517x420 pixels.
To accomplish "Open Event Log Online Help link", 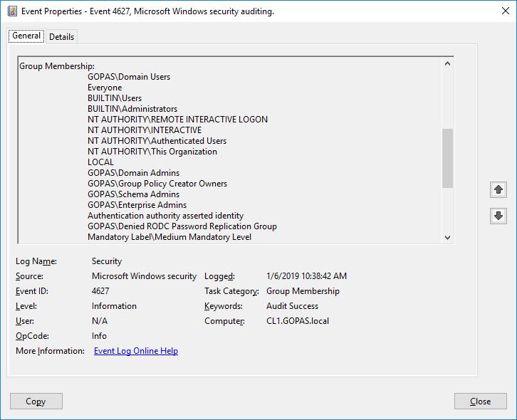I will (136, 351).
